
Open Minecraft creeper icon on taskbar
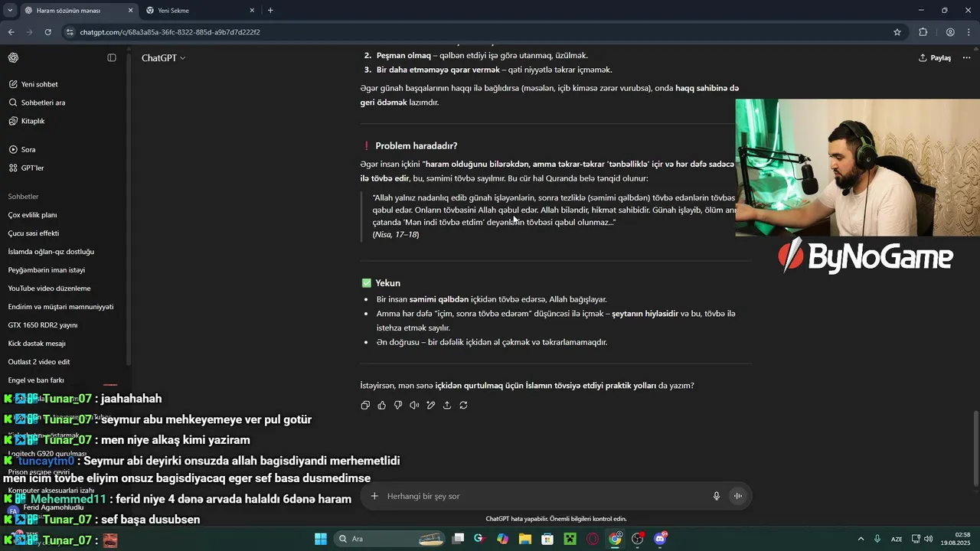570,539
